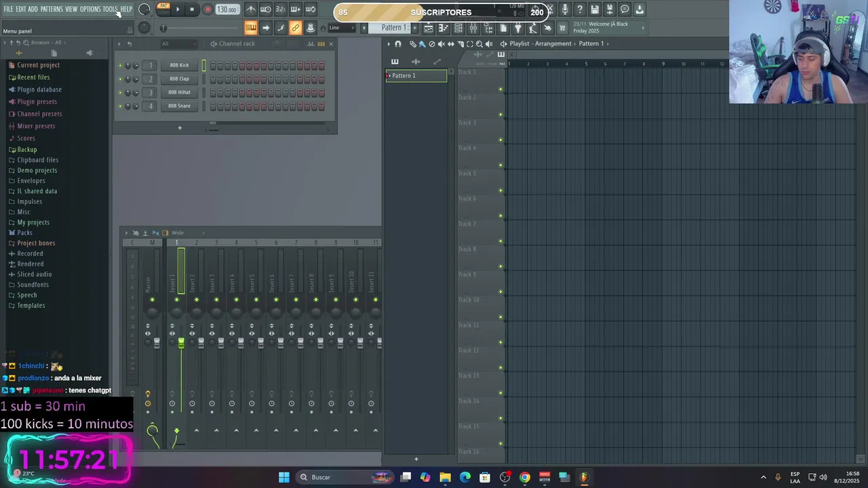Expand the Mixer presets folder
This screenshot has width=868, height=488.
[x=36, y=126]
